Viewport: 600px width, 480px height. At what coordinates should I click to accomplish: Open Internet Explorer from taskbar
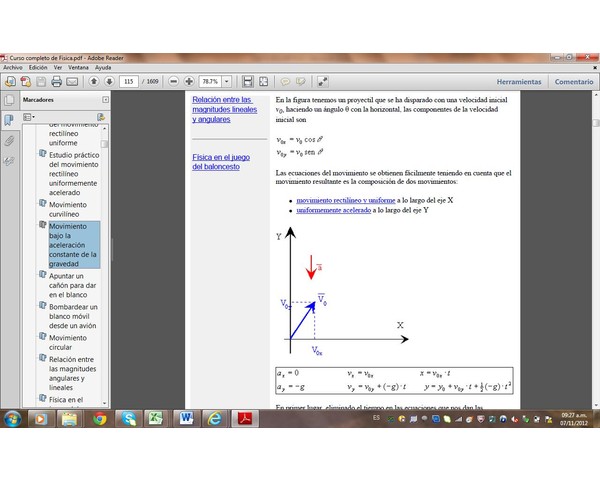click(215, 419)
